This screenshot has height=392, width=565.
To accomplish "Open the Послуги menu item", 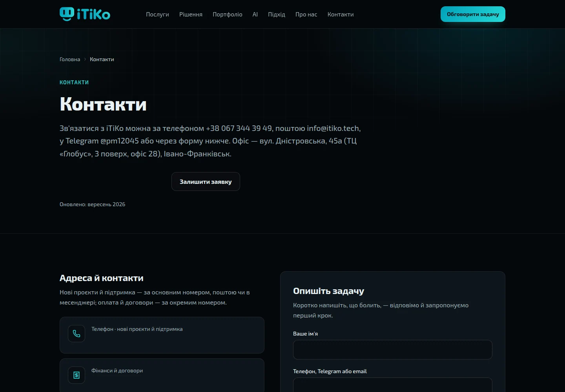I will 157,15.
